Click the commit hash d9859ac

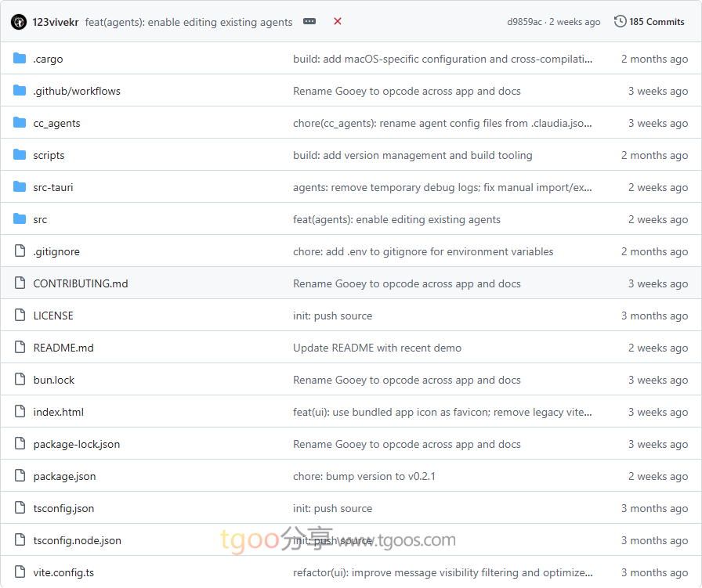click(x=524, y=22)
